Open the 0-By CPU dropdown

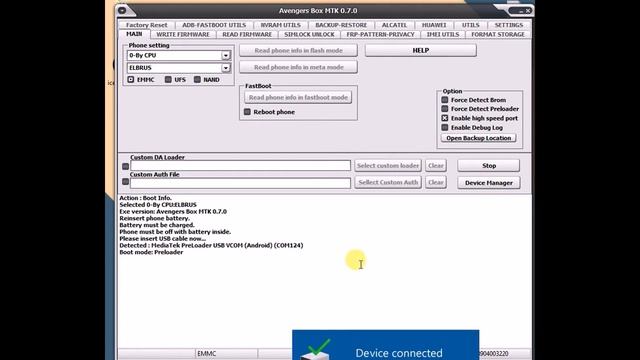click(x=226, y=56)
